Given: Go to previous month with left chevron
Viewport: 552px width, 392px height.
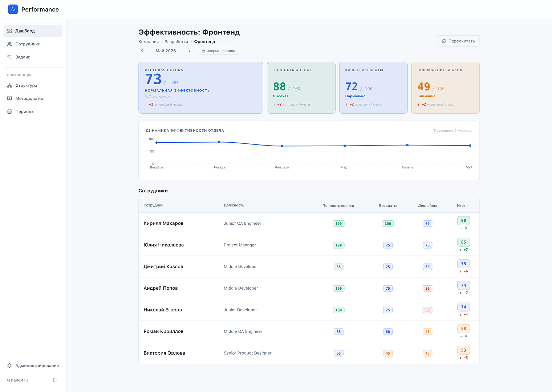Looking at the screenshot, I should point(142,51).
